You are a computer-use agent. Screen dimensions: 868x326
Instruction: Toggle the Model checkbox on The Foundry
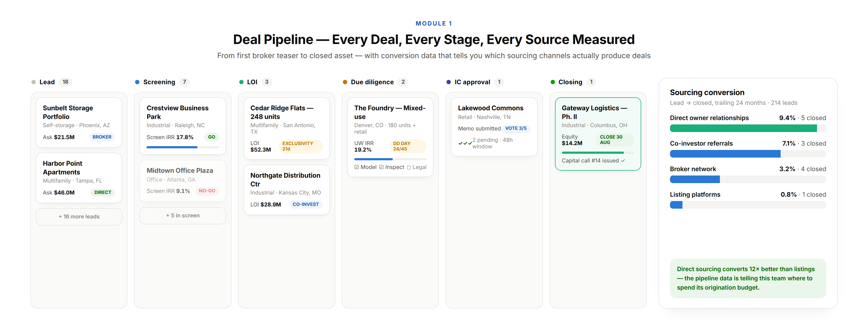point(356,167)
